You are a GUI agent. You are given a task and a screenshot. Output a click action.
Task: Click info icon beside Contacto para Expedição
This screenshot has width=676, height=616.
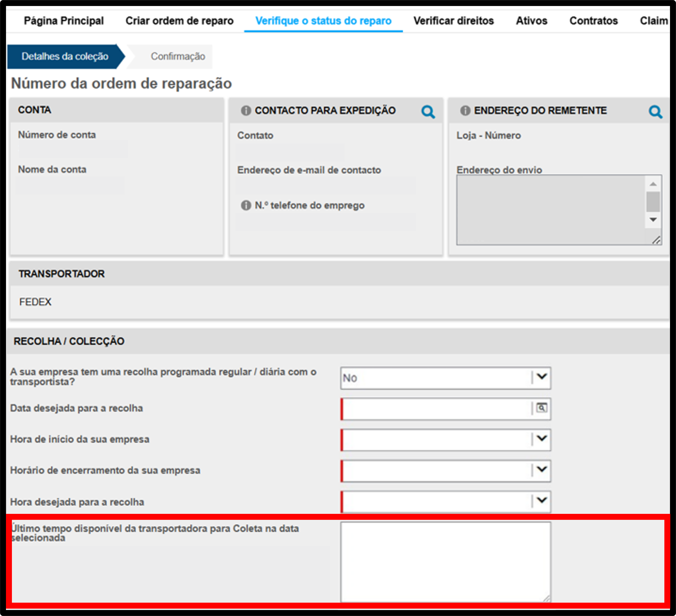[246, 110]
